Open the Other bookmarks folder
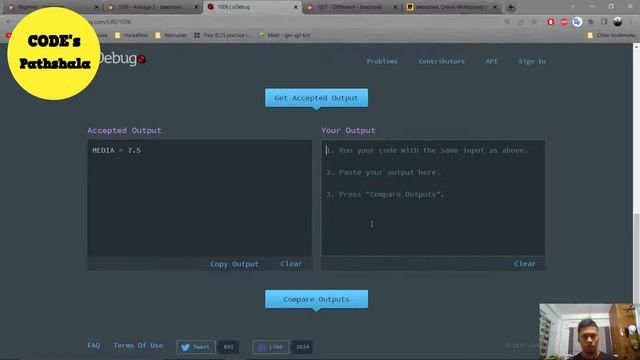The width and height of the screenshot is (640, 360). (x=611, y=36)
